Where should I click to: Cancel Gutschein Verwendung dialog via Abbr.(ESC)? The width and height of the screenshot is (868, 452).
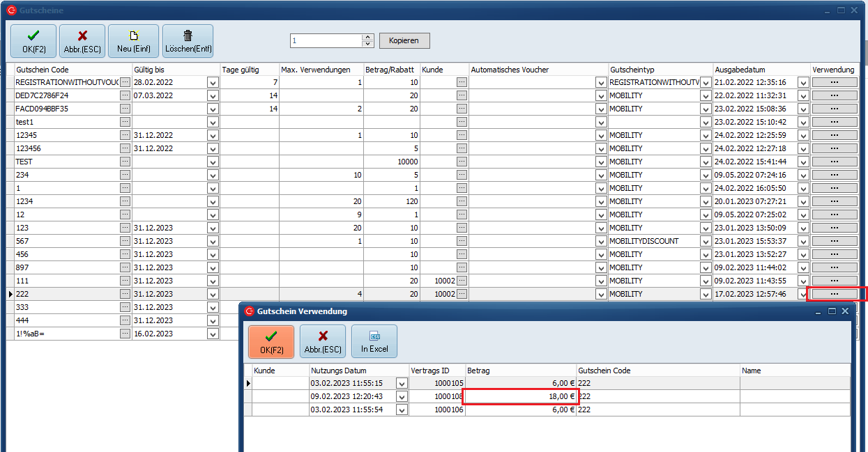coord(323,342)
